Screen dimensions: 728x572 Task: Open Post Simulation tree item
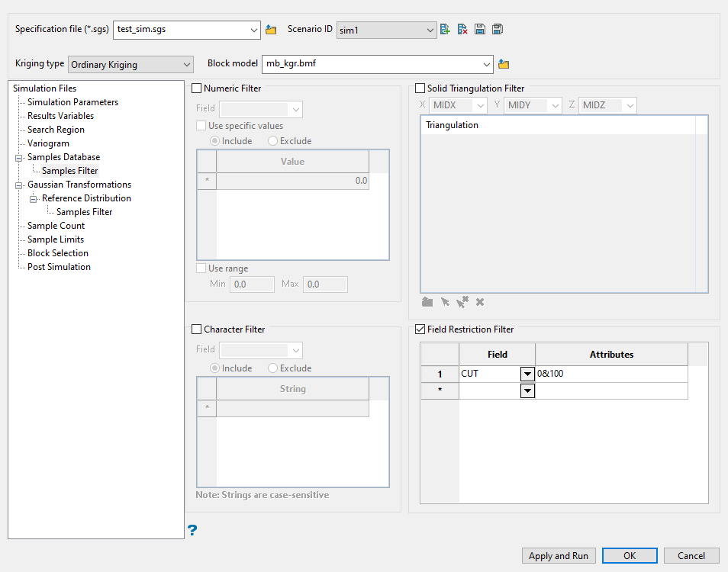59,267
